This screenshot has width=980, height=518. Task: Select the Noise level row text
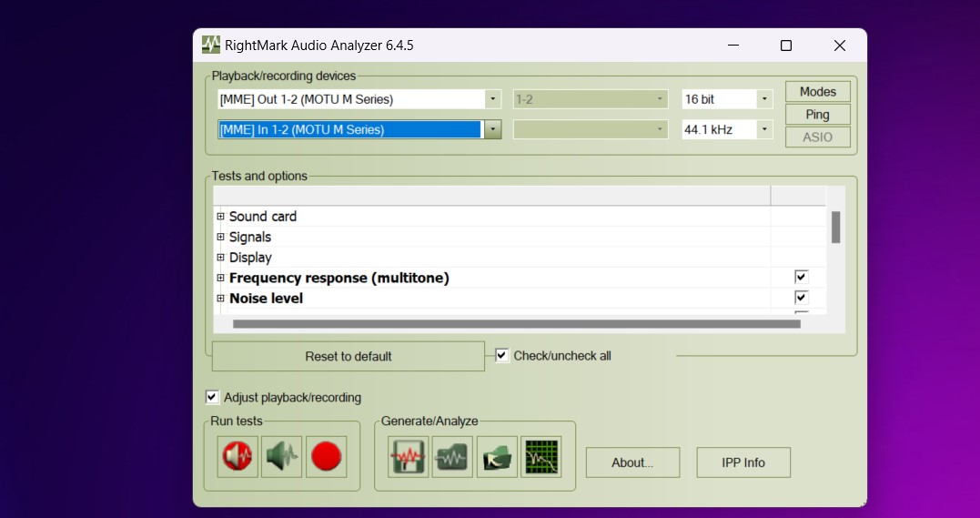266,299
